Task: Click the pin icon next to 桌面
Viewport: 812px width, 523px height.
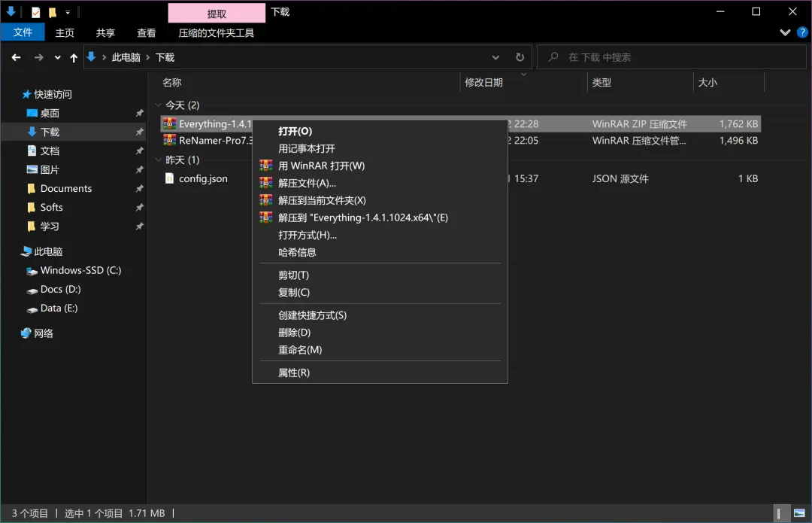Action: tap(139, 113)
